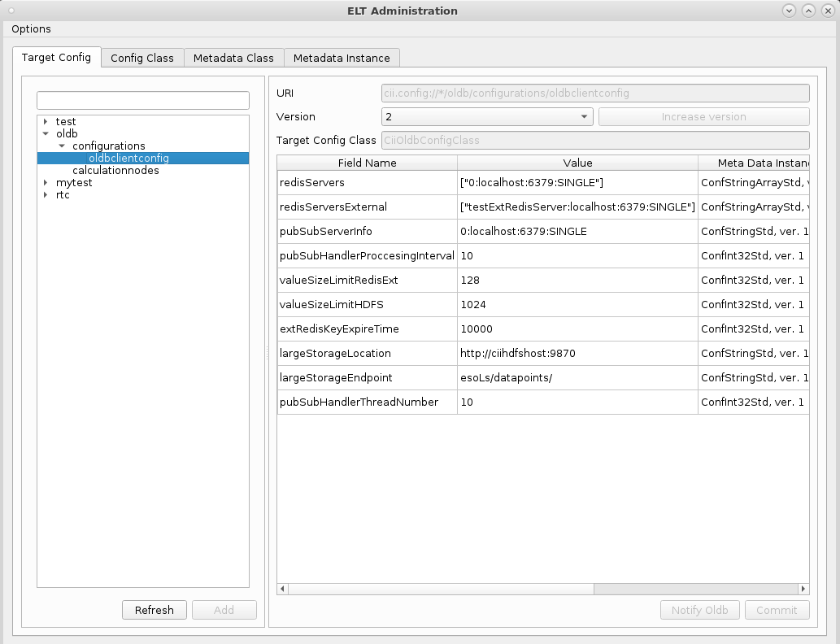Click the window menu dot icon
The image size is (840, 644).
coord(11,11)
